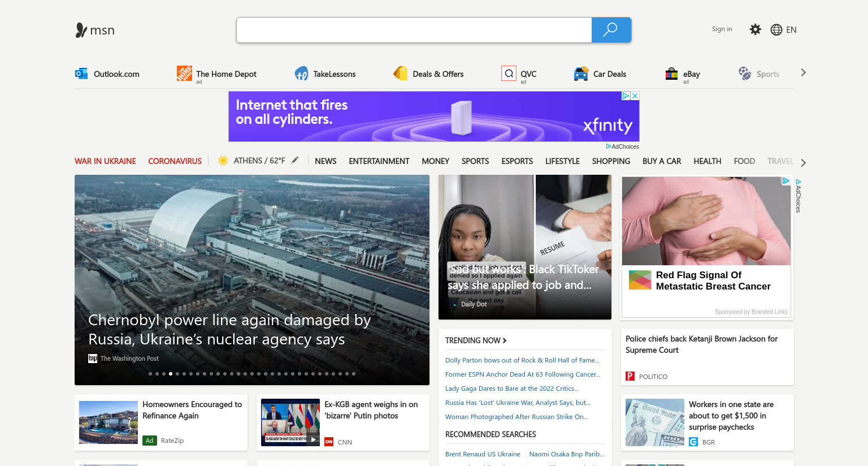The width and height of the screenshot is (868, 466).
Task: Open Lady Gaga Critics trending link
Action: [x=512, y=389]
